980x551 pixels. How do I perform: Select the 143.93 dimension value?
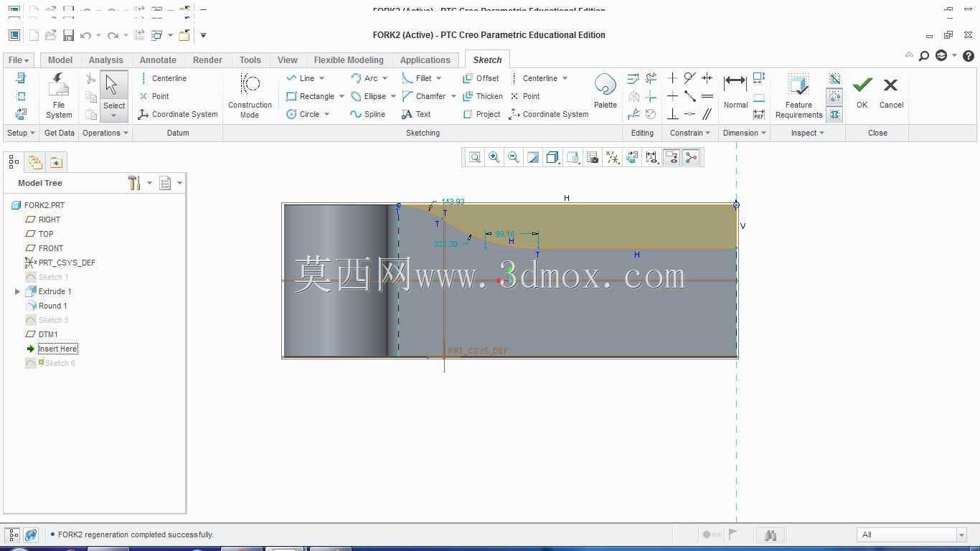click(x=453, y=202)
